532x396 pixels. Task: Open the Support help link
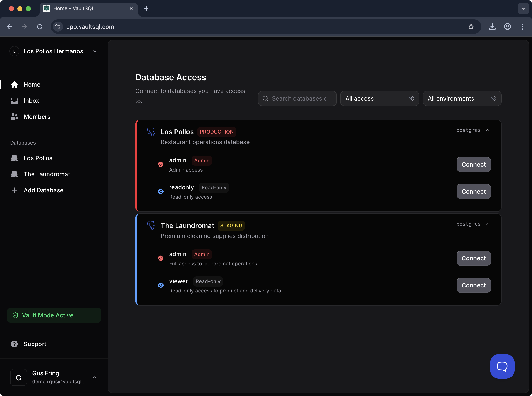[35, 344]
